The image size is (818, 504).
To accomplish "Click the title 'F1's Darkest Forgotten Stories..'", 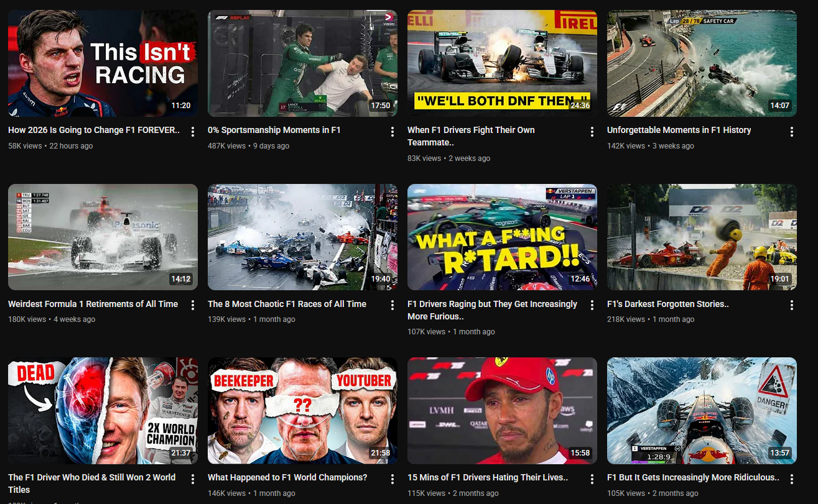I will 668,304.
